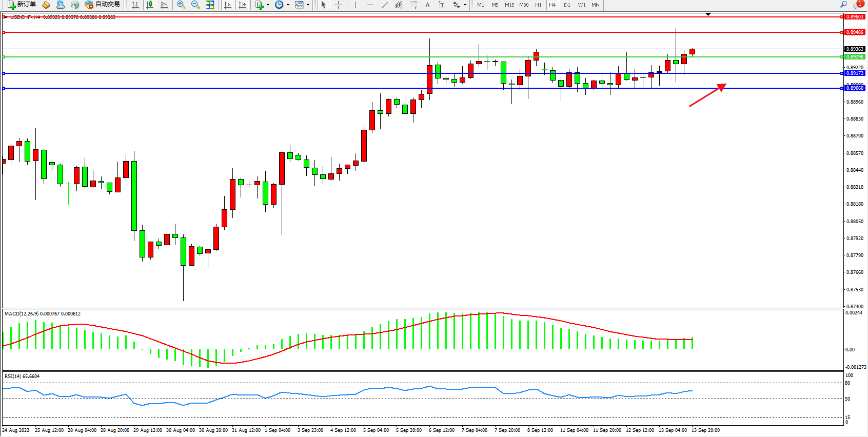The image size is (868, 437).
Task: Select the trendline drawing tool
Action: pos(384,5)
